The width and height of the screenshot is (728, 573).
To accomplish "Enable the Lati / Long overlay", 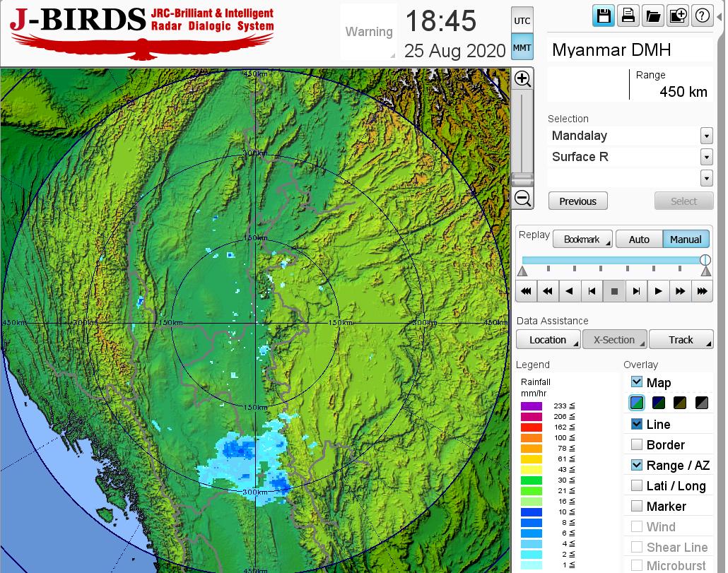I will 637,485.
